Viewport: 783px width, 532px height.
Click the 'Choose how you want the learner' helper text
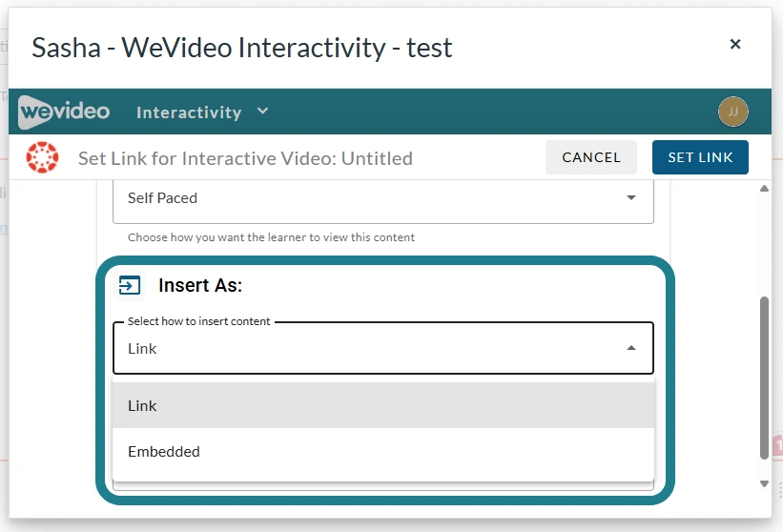[271, 237]
